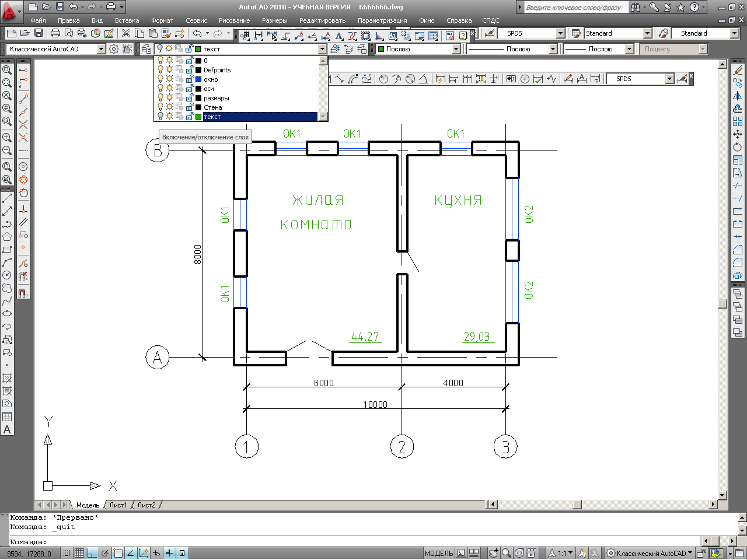Click the Table Style icon beside Standard
Image resolution: width=747 pixels, height=560 pixels.
tap(576, 33)
